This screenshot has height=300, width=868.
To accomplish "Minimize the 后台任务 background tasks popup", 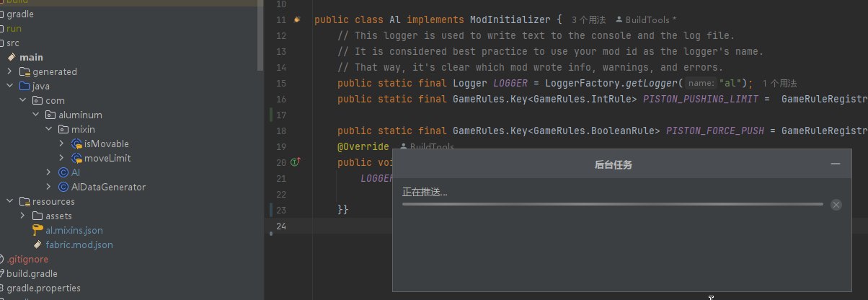I will pos(836,164).
